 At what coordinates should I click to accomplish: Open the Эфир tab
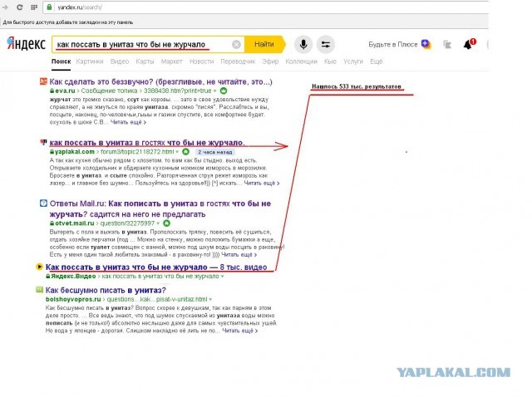pos(270,61)
